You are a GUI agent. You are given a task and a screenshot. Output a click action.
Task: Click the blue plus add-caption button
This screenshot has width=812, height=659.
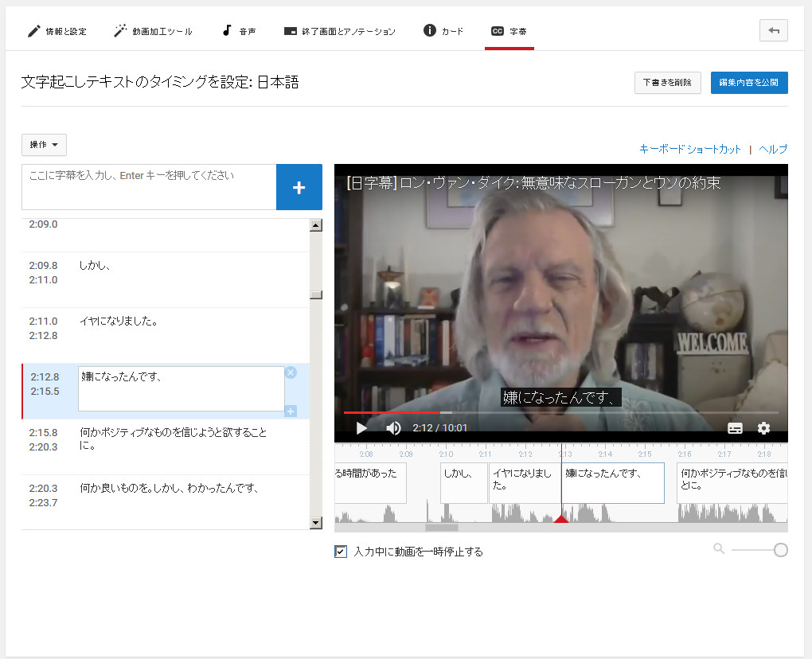pos(299,187)
